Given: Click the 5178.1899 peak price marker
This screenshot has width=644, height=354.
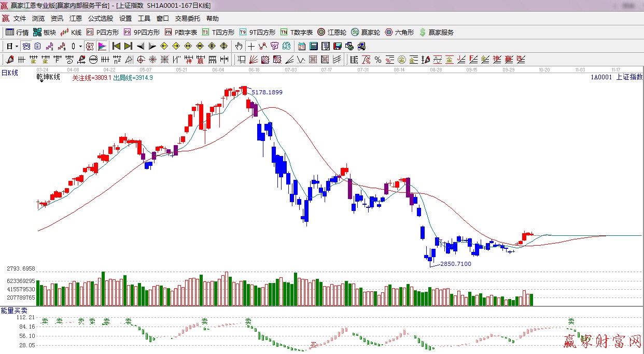Looking at the screenshot, I should tap(267, 92).
